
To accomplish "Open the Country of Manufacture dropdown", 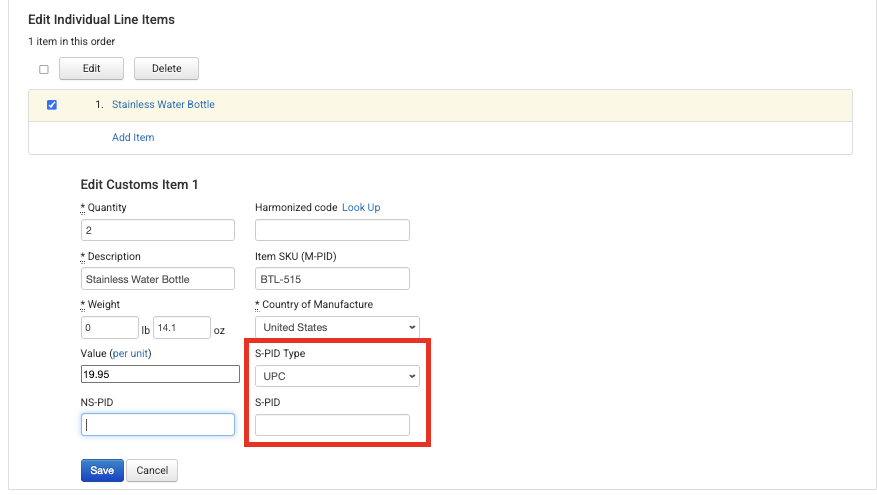I will pos(337,327).
